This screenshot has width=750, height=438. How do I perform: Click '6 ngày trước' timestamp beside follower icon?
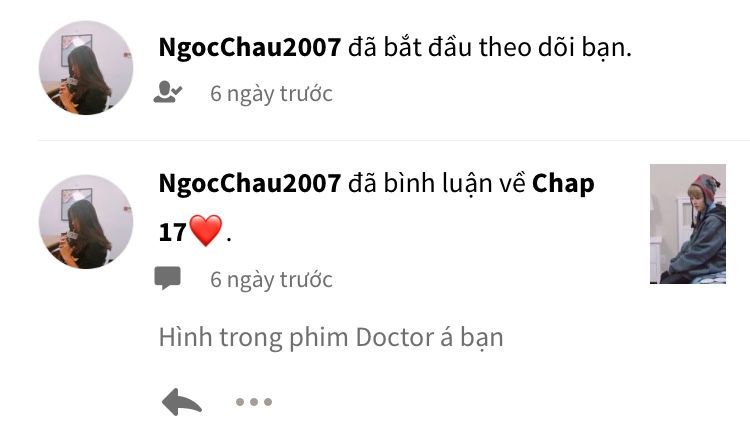point(271,94)
